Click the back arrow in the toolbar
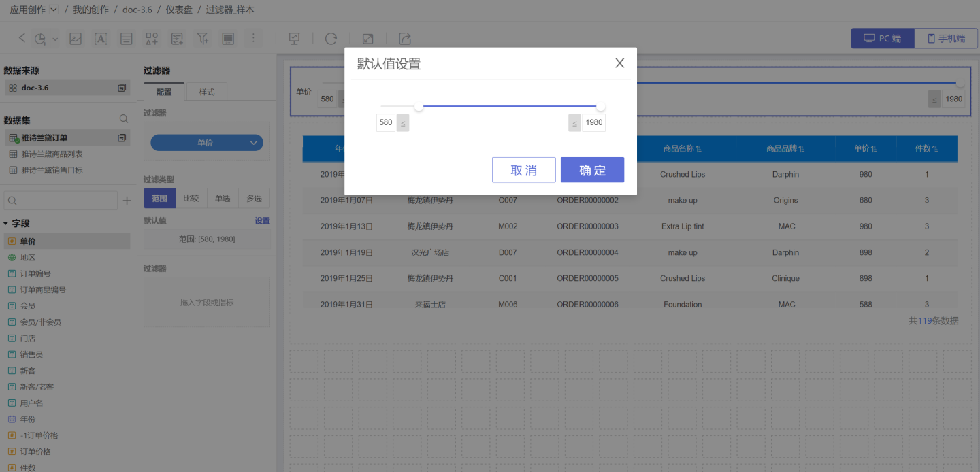 pos(22,39)
